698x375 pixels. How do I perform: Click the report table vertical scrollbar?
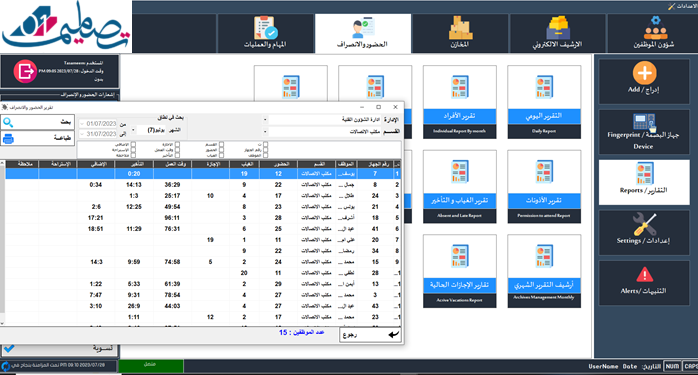tap(2, 243)
